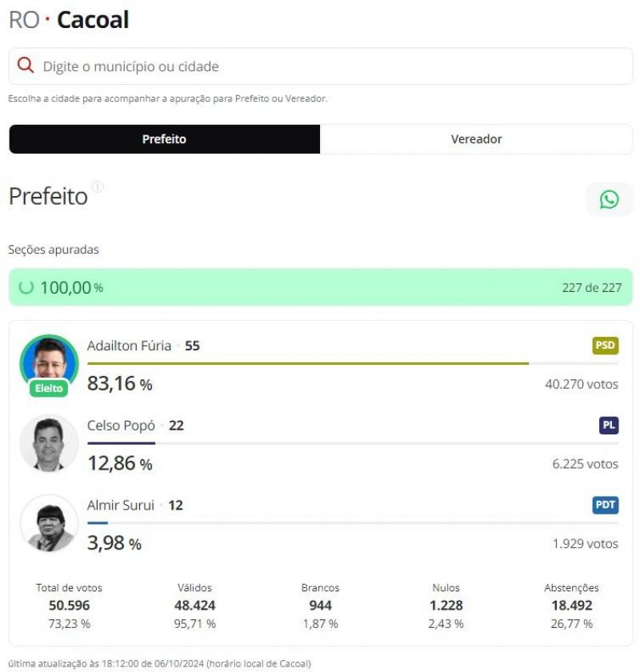Switch to the Vereador tab

pos(476,139)
